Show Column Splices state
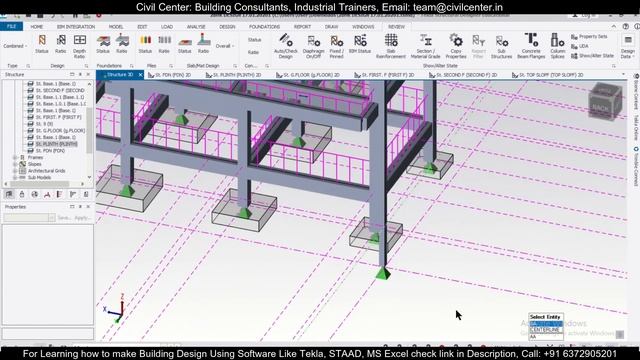The image size is (640, 360). [x=558, y=46]
